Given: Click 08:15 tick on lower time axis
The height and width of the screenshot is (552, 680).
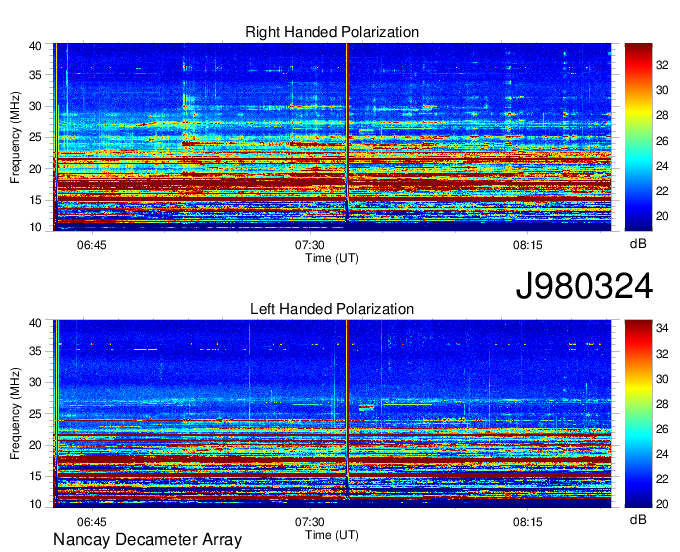Looking at the screenshot, I should [x=527, y=522].
